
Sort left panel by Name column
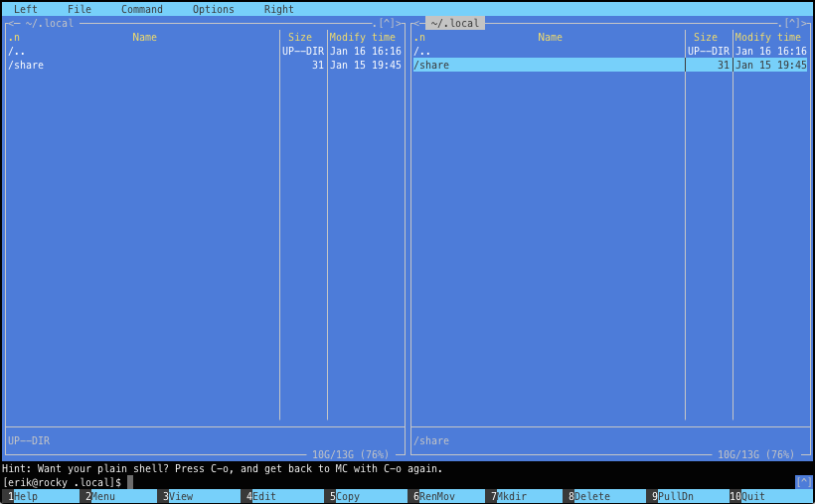click(144, 37)
